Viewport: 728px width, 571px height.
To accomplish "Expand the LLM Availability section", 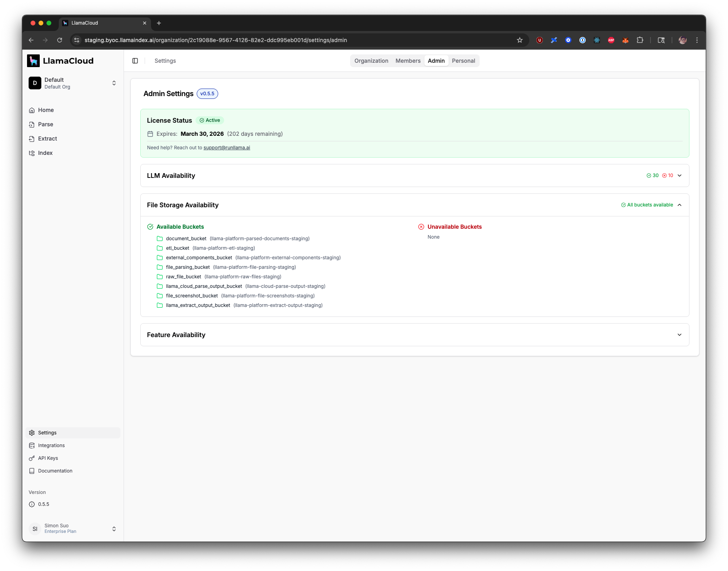I will 680,175.
